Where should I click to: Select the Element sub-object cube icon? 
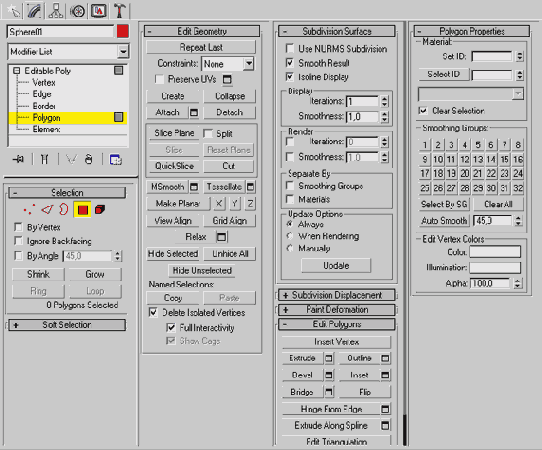(x=100, y=209)
